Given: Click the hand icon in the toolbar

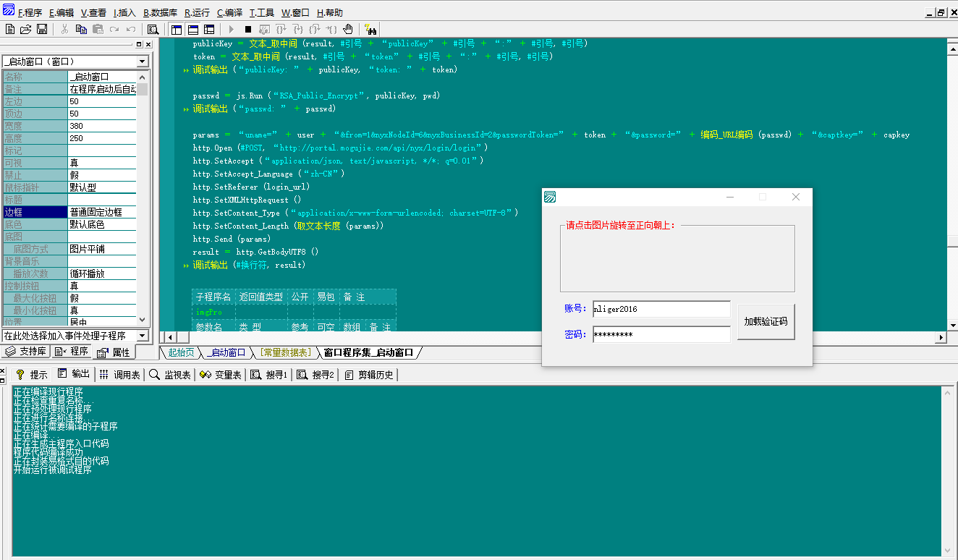Looking at the screenshot, I should (x=348, y=30).
